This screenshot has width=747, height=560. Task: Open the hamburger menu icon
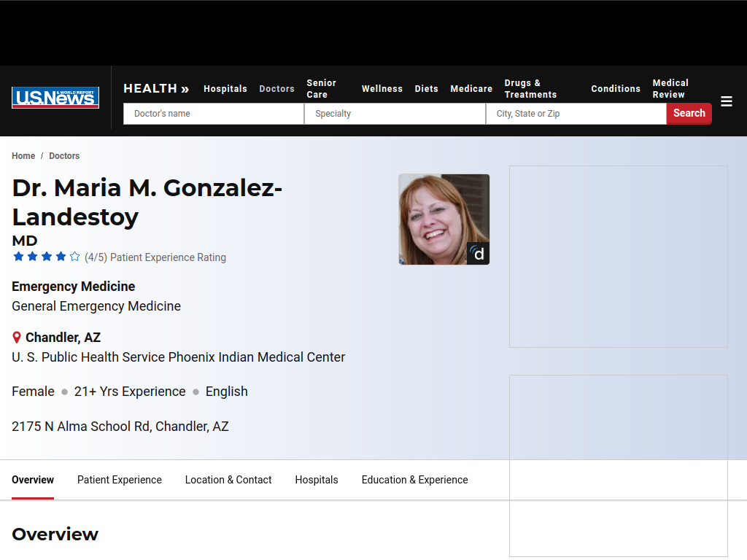pyautogui.click(x=726, y=101)
